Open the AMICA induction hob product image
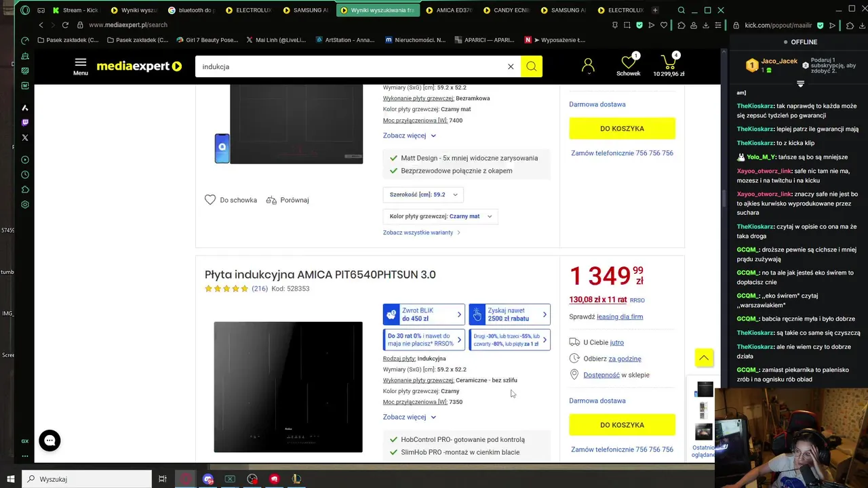The width and height of the screenshot is (868, 488). 288,386
